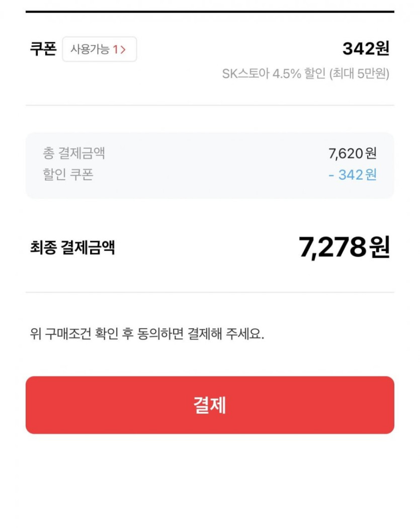This screenshot has width=420, height=528.
Task: Open the 사용가능 coupon selector
Action: [99, 49]
